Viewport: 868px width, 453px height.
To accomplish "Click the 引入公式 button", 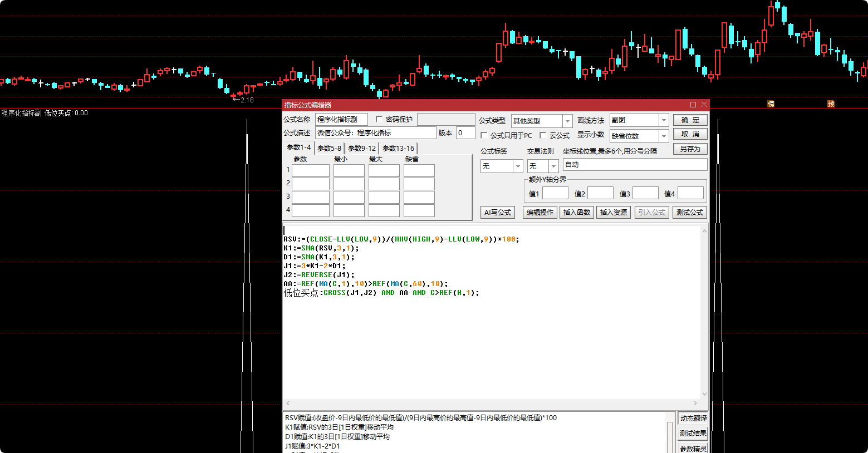I will 652,212.
